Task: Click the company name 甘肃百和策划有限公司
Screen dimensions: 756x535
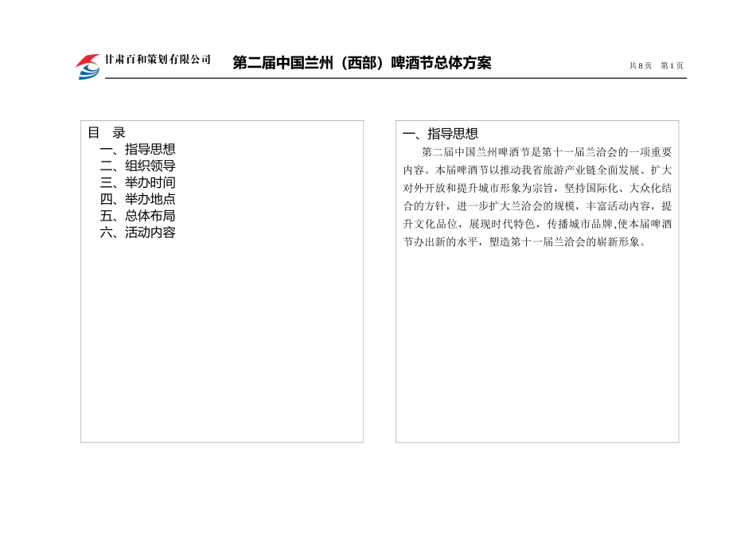Action: 158,60
